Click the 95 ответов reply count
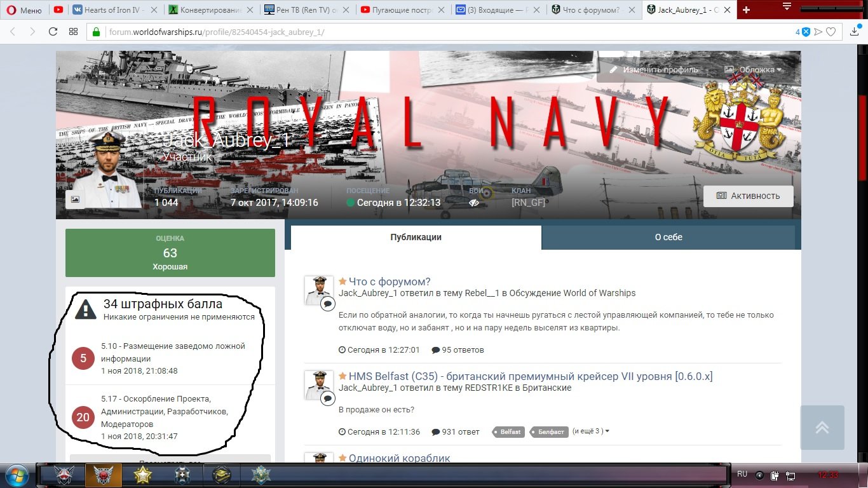The width and height of the screenshot is (868, 488). coord(458,349)
